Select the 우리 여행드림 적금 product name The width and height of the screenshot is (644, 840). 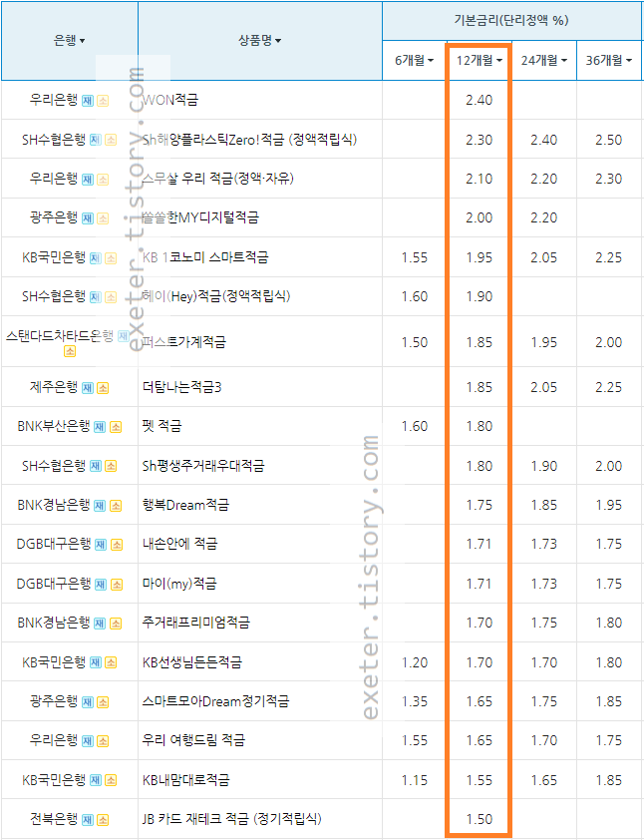point(193,740)
